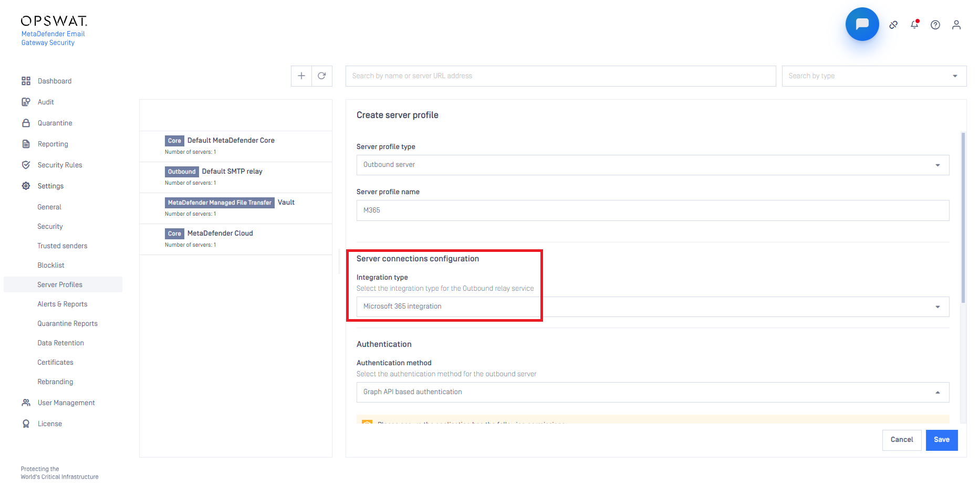Viewport: 980px width, 497px height.
Task: Go to Quarantine Reports settings
Action: (67, 323)
